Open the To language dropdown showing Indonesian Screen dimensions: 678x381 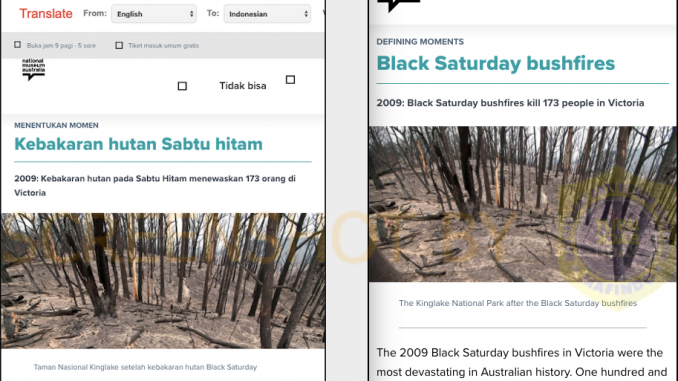[267, 14]
